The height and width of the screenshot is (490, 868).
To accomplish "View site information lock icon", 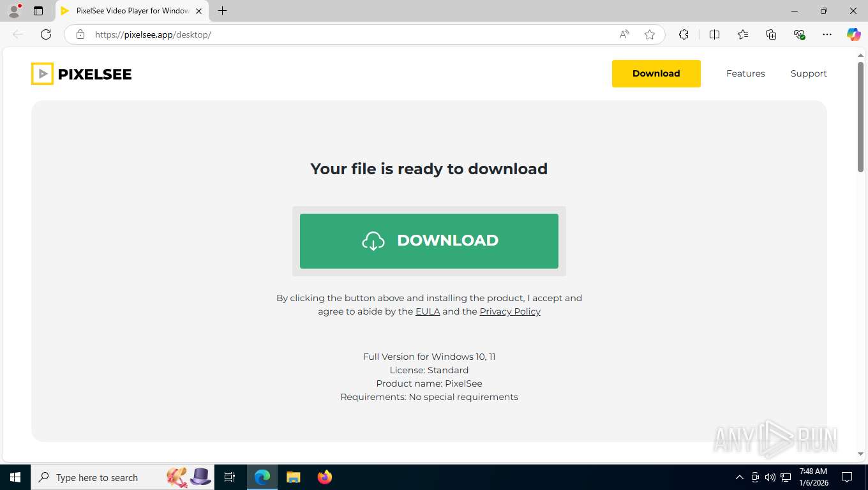I will click(80, 34).
